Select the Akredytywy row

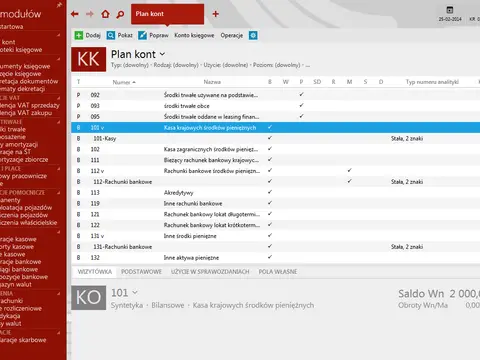click(x=276, y=193)
